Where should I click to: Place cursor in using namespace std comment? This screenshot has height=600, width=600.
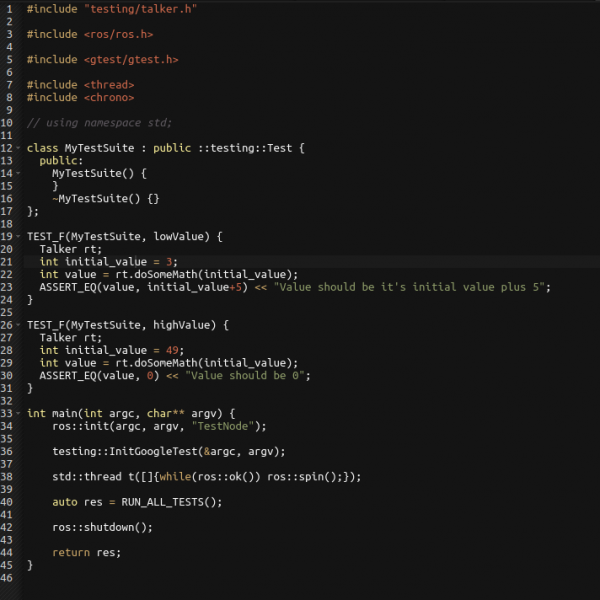[99, 122]
